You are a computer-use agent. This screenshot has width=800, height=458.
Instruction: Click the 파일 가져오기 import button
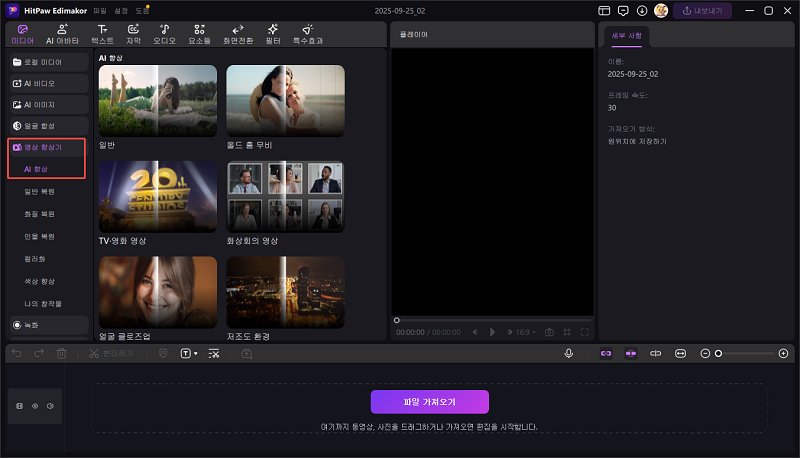[x=429, y=401]
